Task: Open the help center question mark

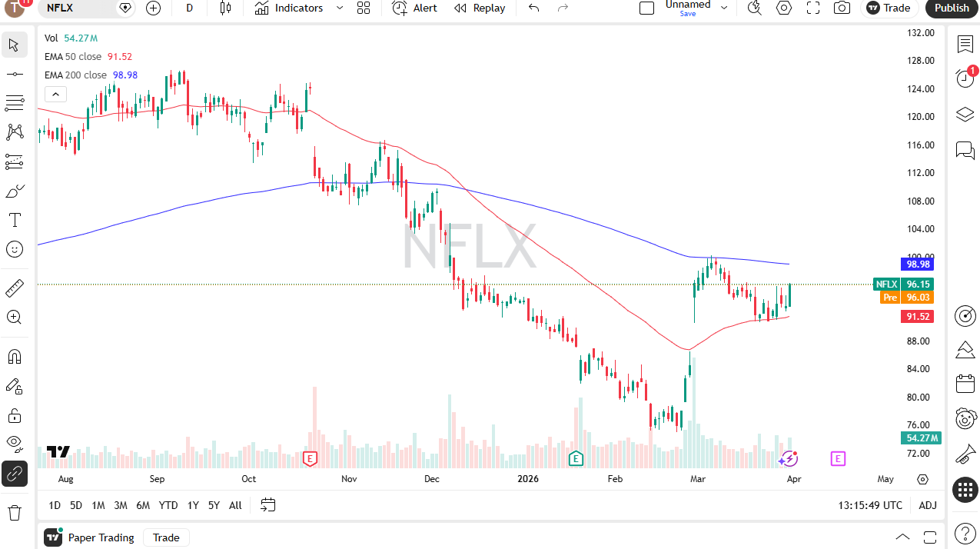Action: 965,533
